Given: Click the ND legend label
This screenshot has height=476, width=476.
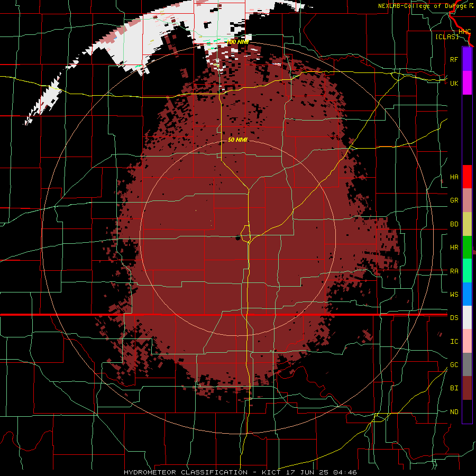Looking at the screenshot, I should click(454, 412).
